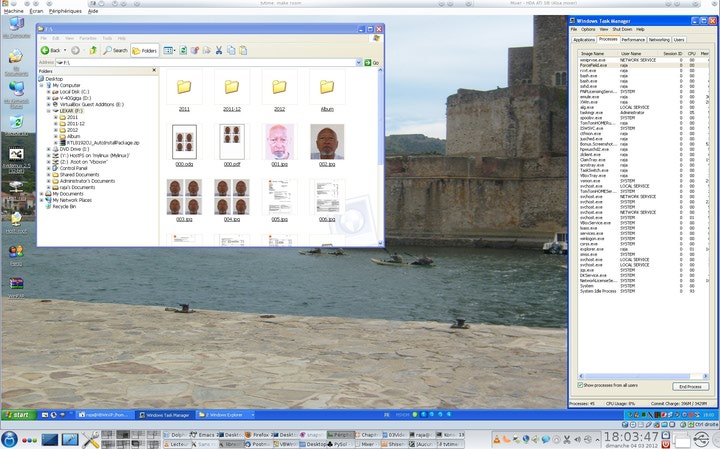Open the Back history dropdown arrow
Image resolution: width=720 pixels, height=449 pixels.
(x=65, y=51)
